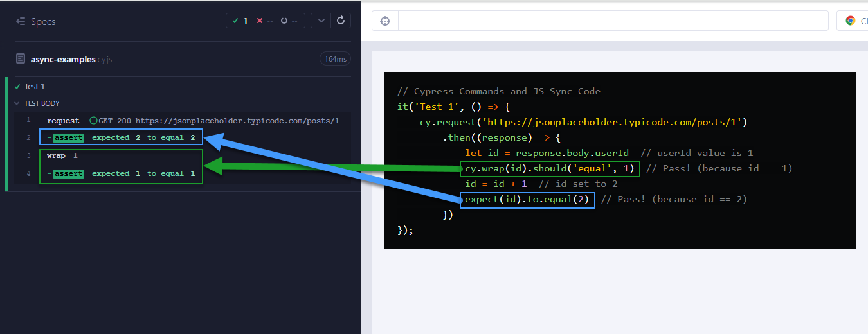Screen dimensions: 868x334
Task: Focus the application URL input field
Action: pos(613,21)
